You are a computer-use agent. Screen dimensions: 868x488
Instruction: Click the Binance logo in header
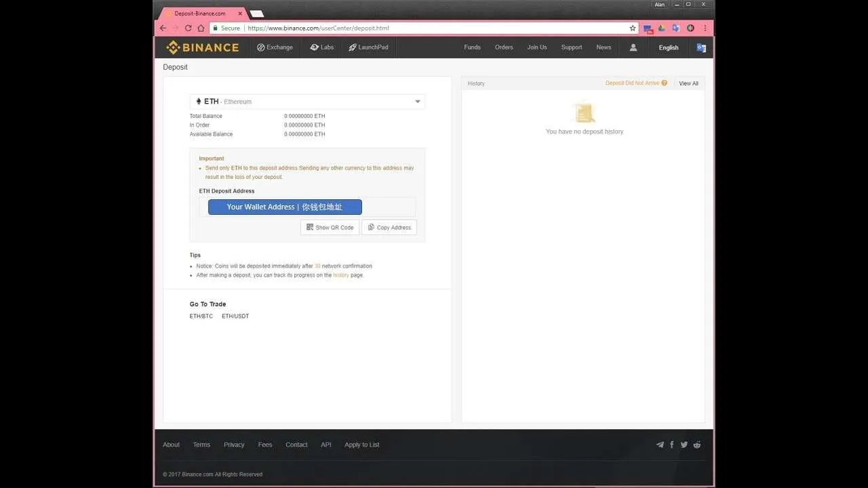pos(203,47)
